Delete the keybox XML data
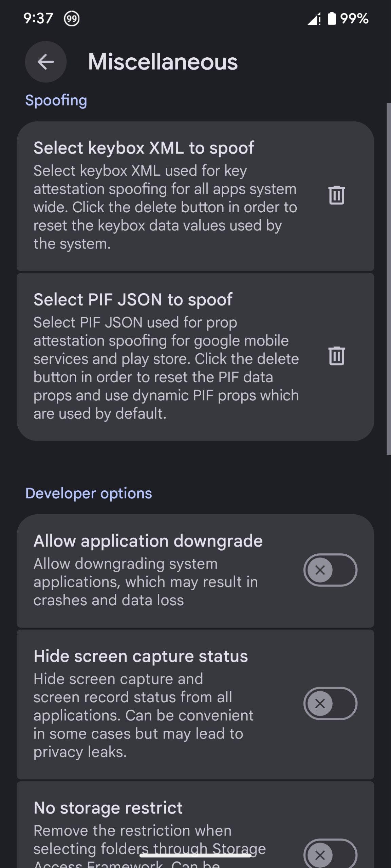Viewport: 391px width, 868px height. 336,195
